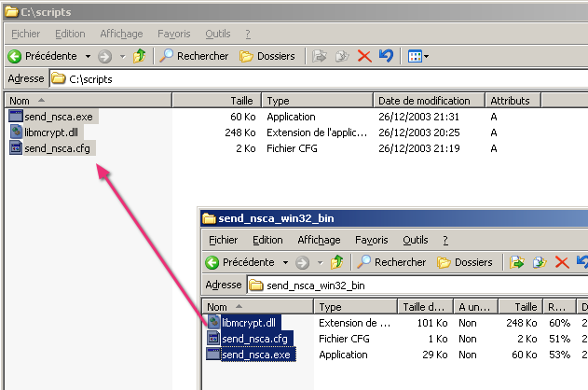Expand the Précédente history arrow in C:\scripts
This screenshot has height=390, width=588.
pos(88,56)
